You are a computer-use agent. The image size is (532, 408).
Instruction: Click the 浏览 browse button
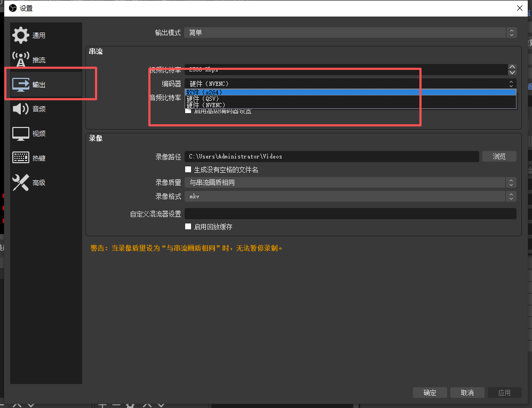click(x=499, y=156)
